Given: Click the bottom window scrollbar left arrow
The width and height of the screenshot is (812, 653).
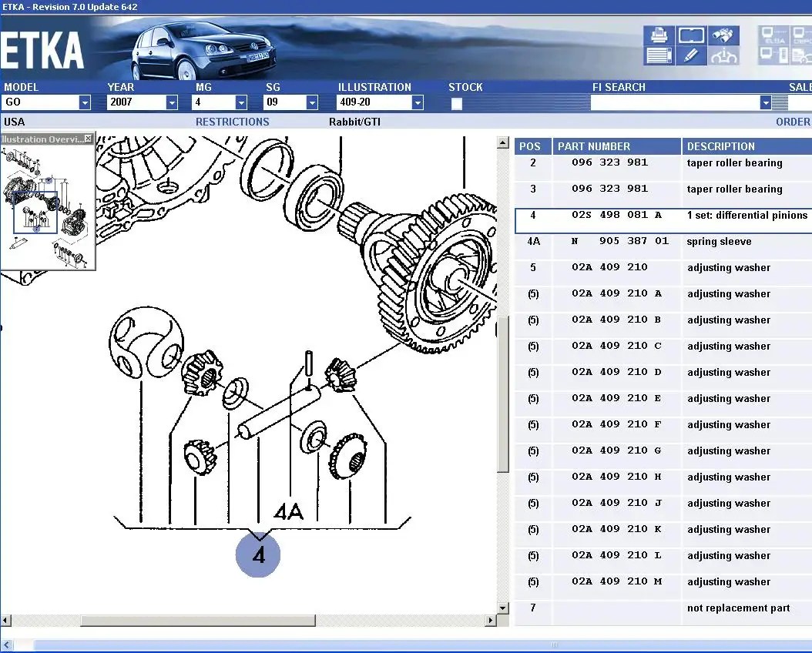Looking at the screenshot, I should [7, 645].
